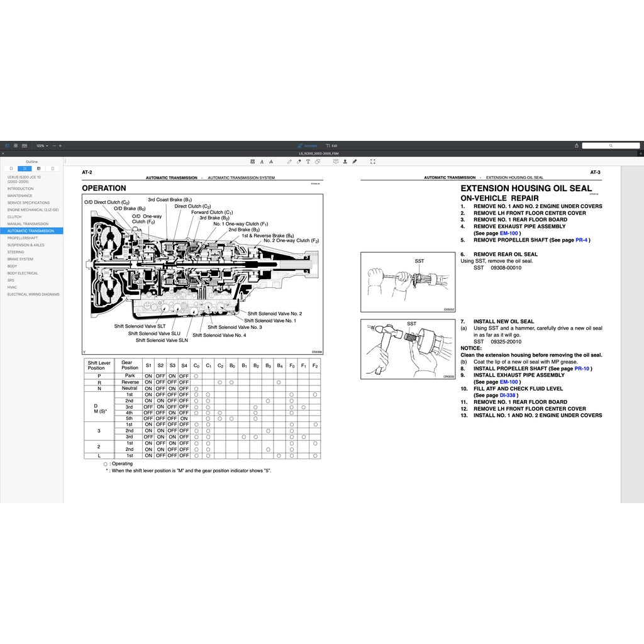The image size is (644, 644).
Task: Switch to thumbnail grid view
Action: pyautogui.click(x=16, y=145)
